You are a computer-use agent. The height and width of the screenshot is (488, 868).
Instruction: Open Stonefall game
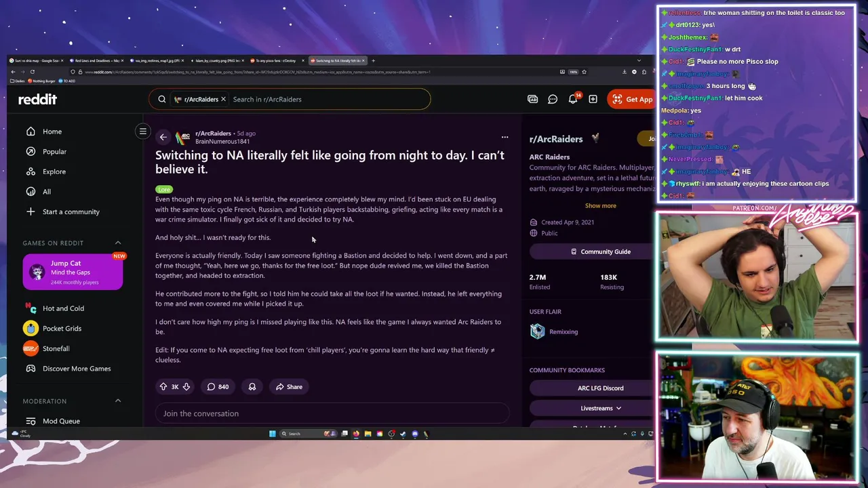coord(56,348)
